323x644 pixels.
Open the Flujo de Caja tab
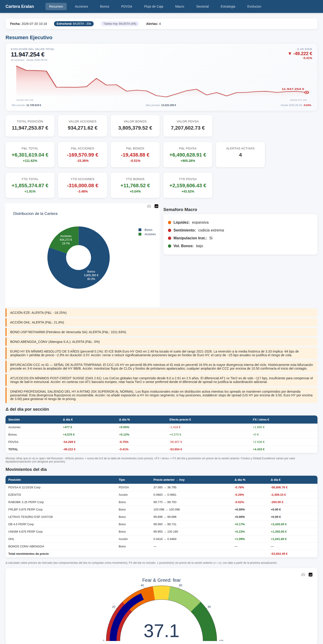[x=154, y=6]
